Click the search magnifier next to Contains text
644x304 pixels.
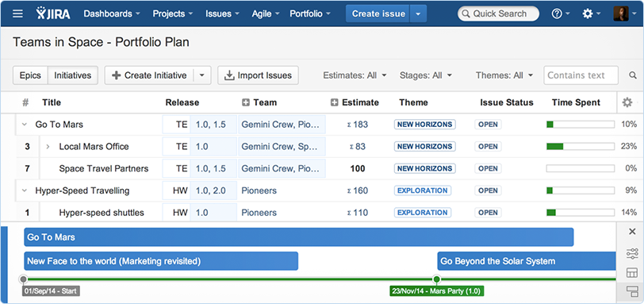633,75
